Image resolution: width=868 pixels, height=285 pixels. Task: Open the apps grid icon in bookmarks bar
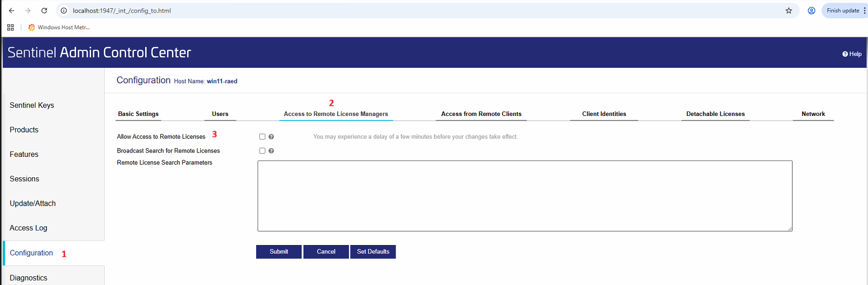tap(11, 27)
